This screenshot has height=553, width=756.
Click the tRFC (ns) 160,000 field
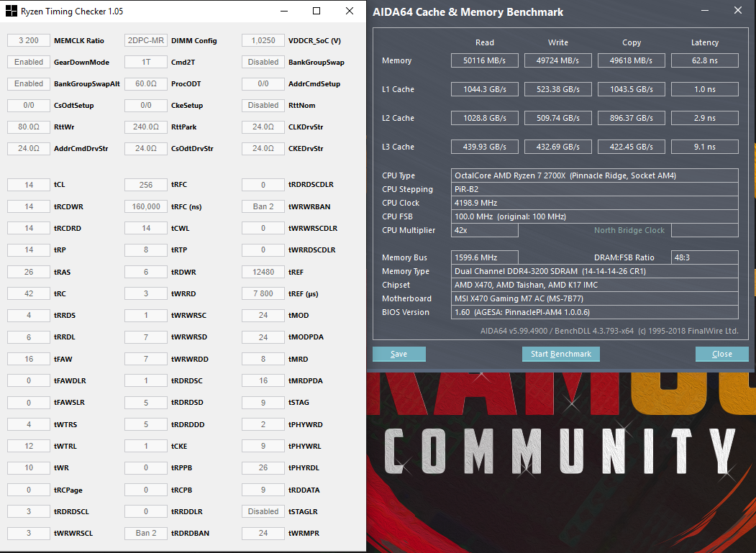pos(145,206)
